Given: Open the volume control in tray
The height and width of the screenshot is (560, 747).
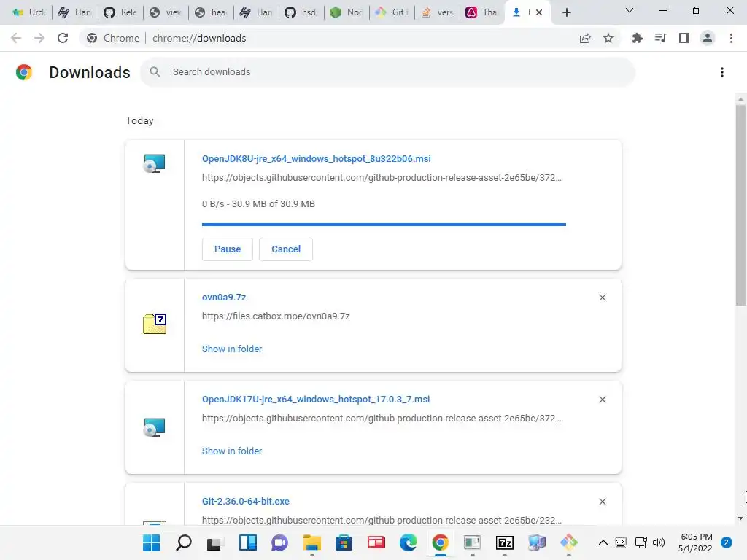Looking at the screenshot, I should (x=659, y=542).
